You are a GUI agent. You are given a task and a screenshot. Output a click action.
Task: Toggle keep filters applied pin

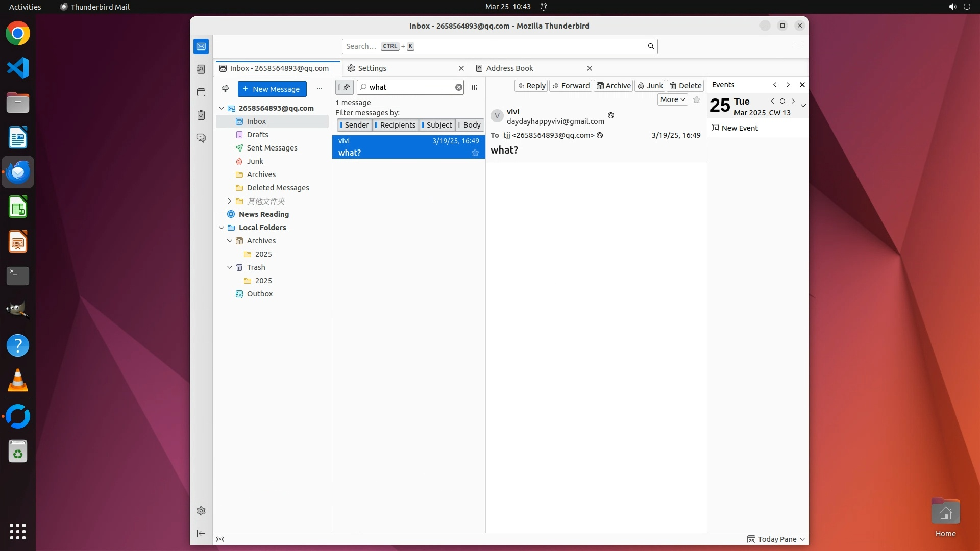(x=345, y=87)
